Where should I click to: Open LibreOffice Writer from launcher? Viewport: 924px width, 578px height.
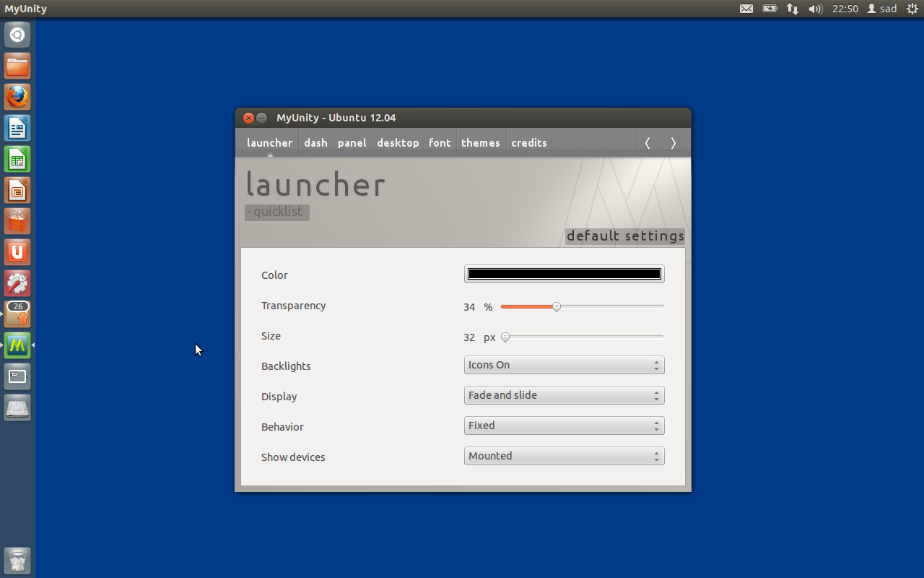pos(17,128)
